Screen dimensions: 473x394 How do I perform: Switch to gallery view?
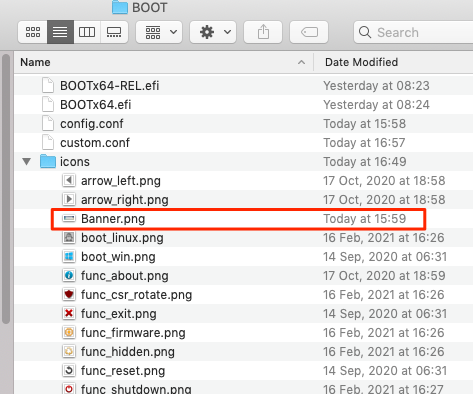pyautogui.click(x=114, y=32)
